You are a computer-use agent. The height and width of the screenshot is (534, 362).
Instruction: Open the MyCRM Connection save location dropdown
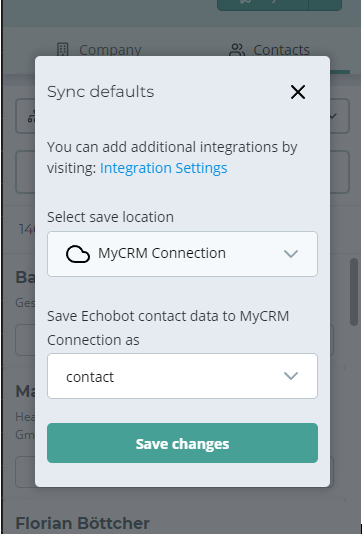pos(182,254)
